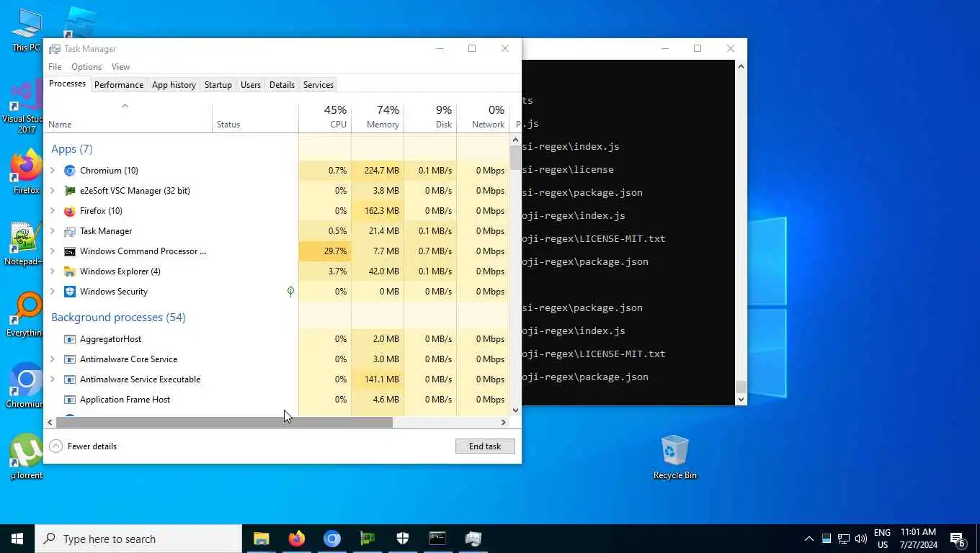Select the Chromium desktop shortcut
The width and height of the screenshot is (980, 553).
point(27,386)
